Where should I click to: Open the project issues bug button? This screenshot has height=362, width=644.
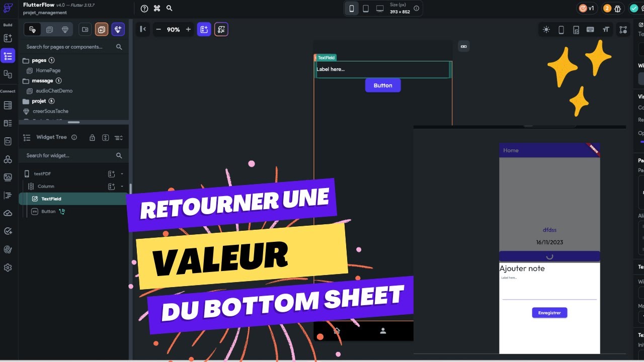[x=613, y=8]
